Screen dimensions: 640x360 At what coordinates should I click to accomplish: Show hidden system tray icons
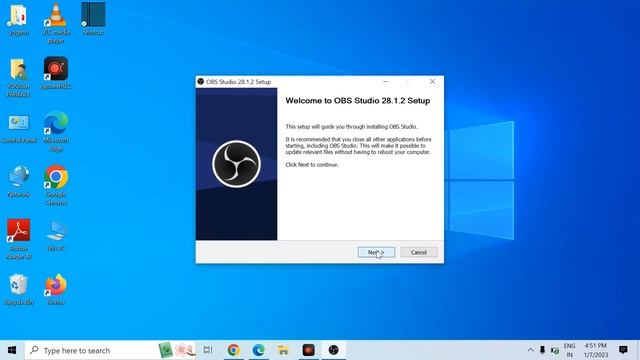pos(530,350)
